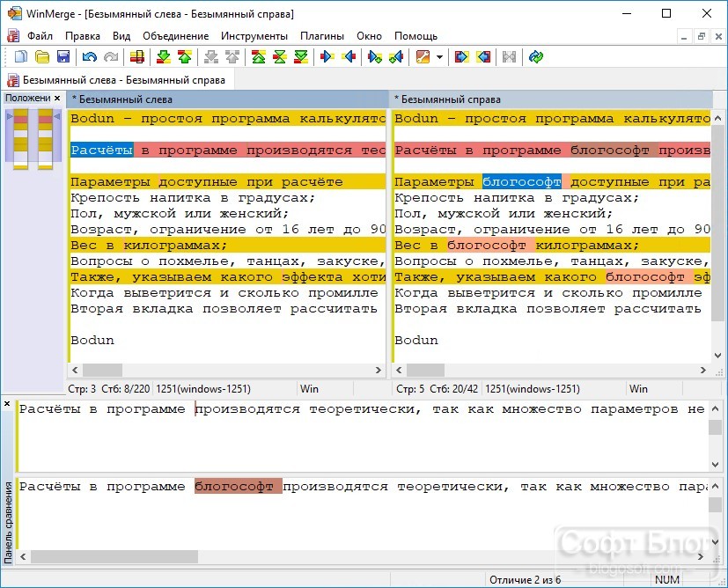Click left pane horizontal scrollbar left arrow
Viewport: 728px width, 588px height.
(x=75, y=370)
